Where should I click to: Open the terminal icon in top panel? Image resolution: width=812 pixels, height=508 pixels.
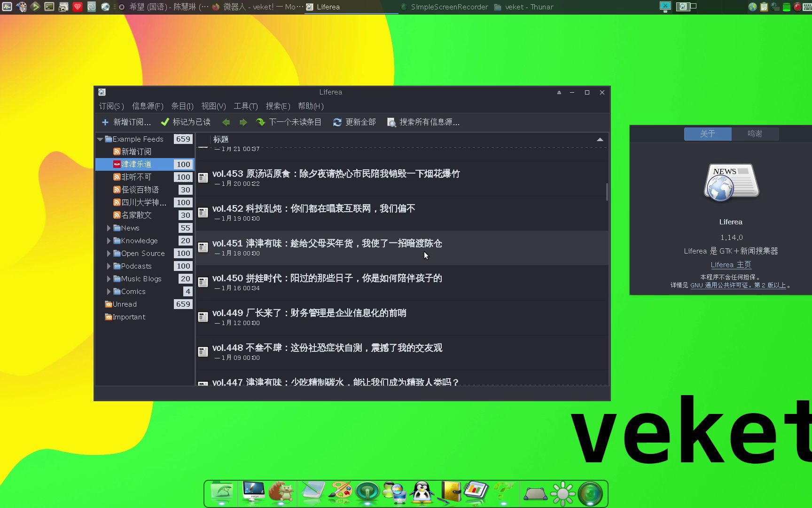pyautogui.click(x=49, y=7)
